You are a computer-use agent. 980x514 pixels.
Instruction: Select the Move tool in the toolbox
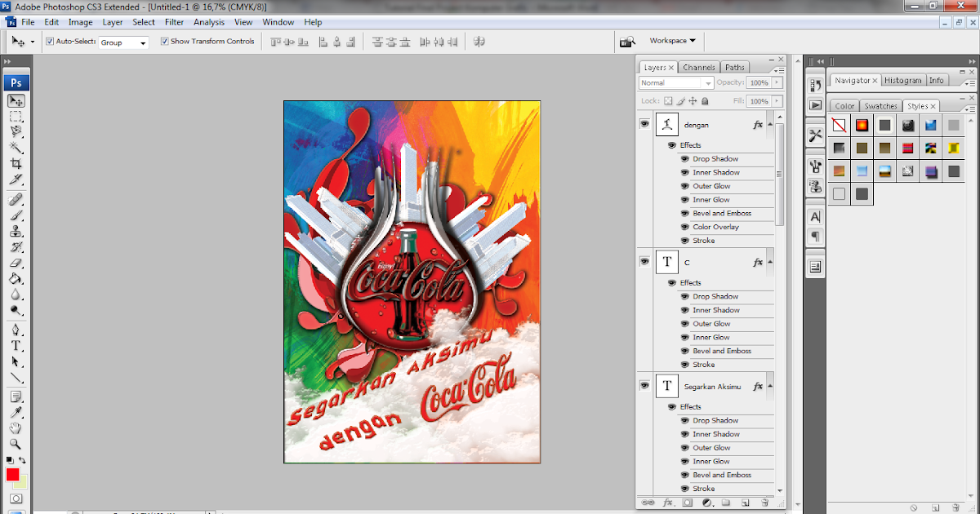[x=16, y=101]
